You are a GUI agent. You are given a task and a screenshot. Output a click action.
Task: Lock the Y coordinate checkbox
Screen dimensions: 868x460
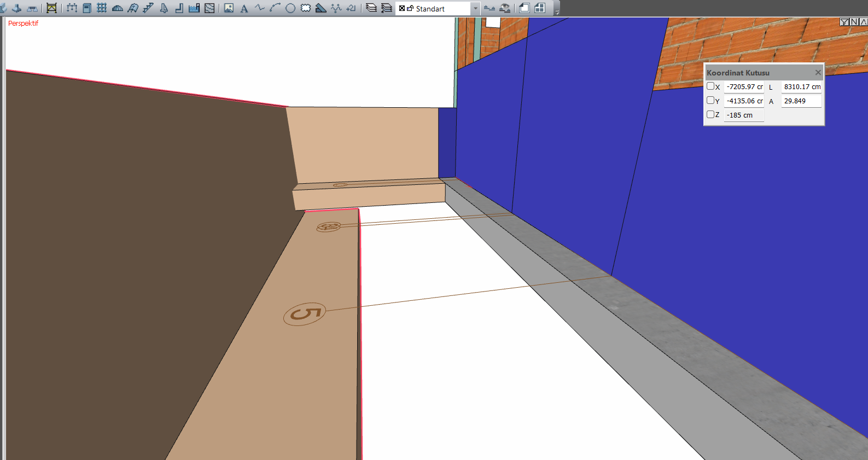710,100
